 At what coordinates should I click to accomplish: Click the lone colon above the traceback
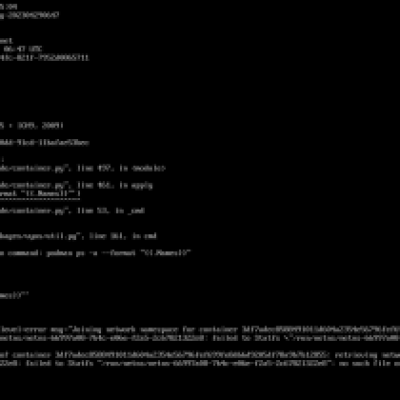pos(2,160)
